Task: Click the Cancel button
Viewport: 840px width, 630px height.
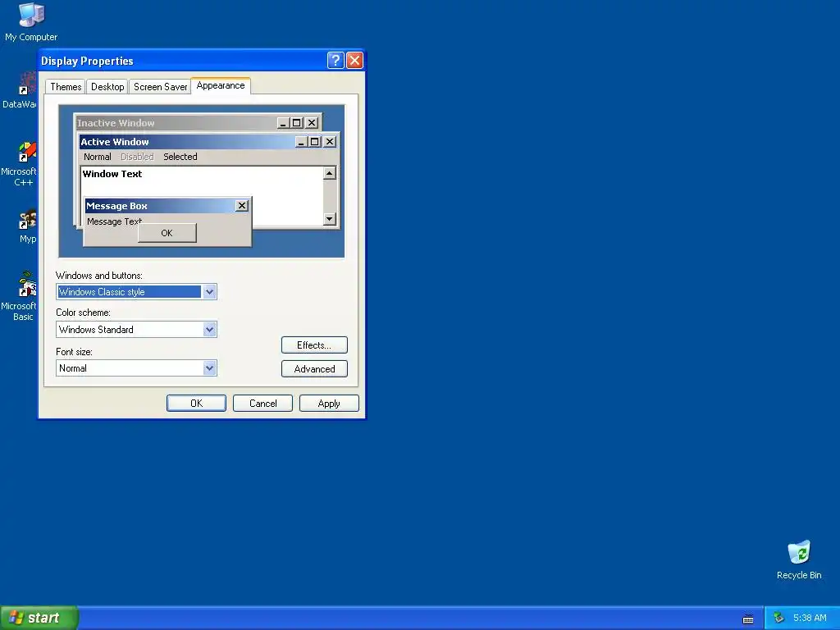Action: click(x=262, y=404)
